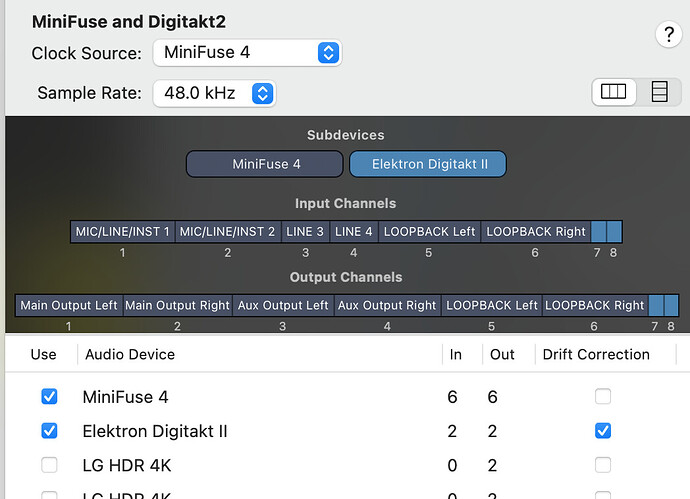Click the Aux Output Right channel
The width and height of the screenshot is (690, 499).
(387, 306)
